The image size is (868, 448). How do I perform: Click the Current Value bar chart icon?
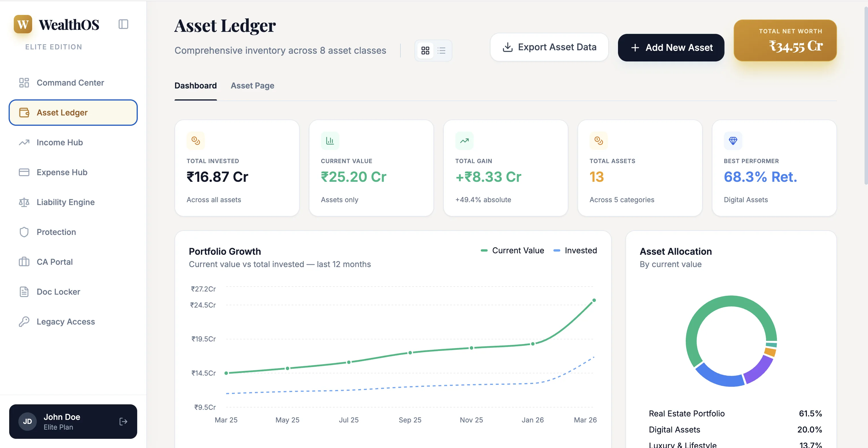pyautogui.click(x=330, y=140)
